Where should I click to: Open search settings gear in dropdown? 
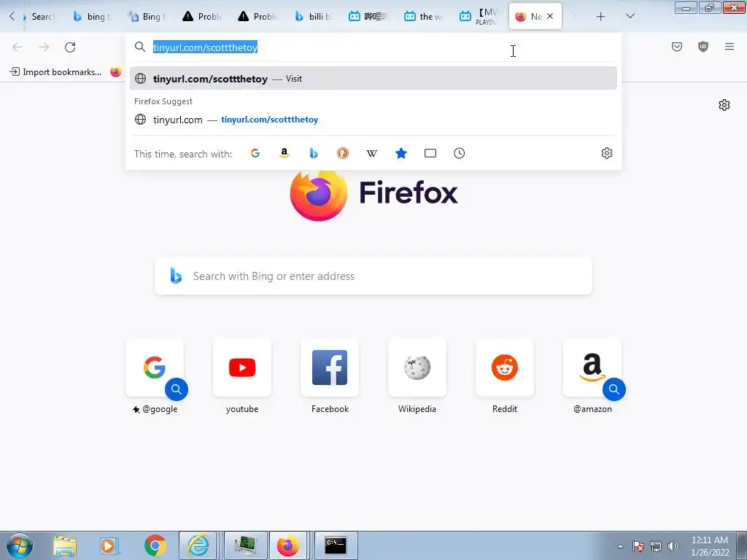coord(606,153)
